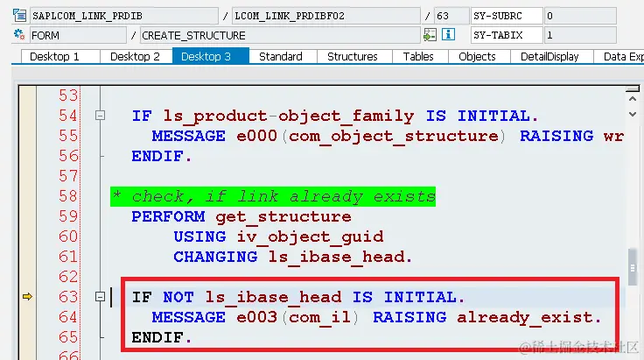This screenshot has width=644, height=360.
Task: Click the SY-SUBRC value field showing 0
Action: pyautogui.click(x=580, y=16)
